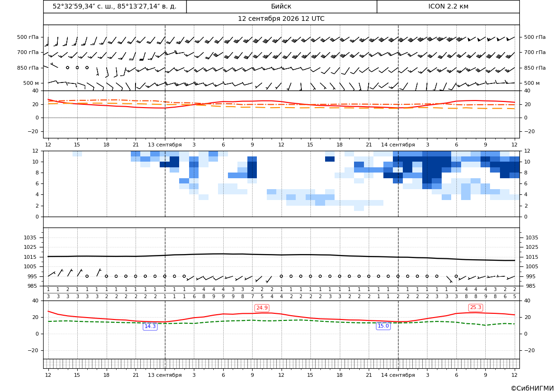The image size is (554, 392).
Task: Click the 13 сентября marker on bottom axis
Action: click(x=164, y=375)
